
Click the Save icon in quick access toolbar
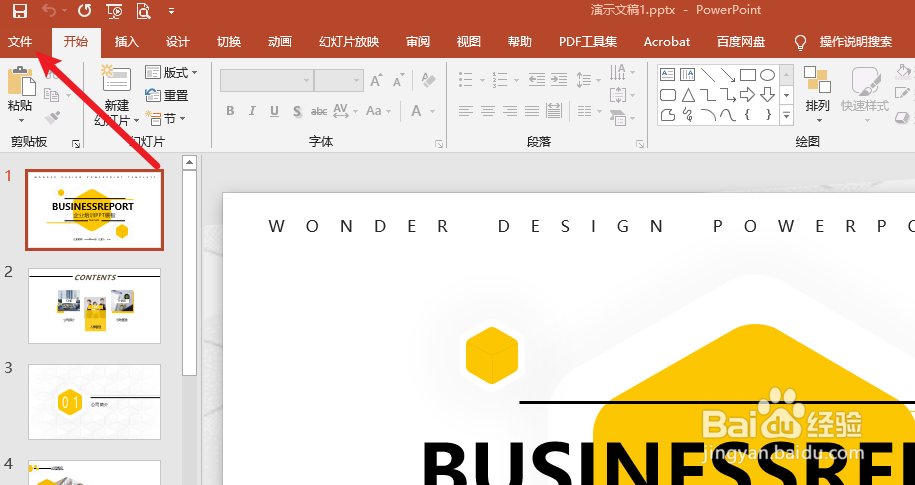(20, 11)
